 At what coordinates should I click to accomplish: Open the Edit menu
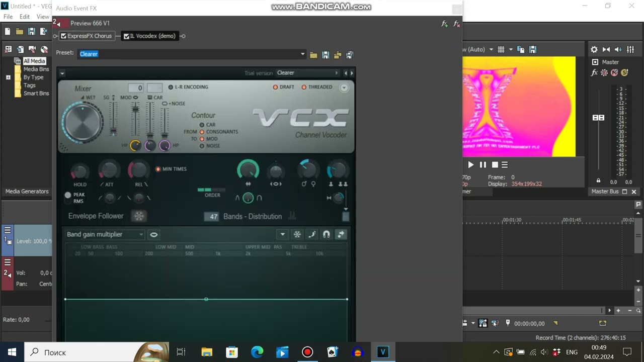(25, 17)
